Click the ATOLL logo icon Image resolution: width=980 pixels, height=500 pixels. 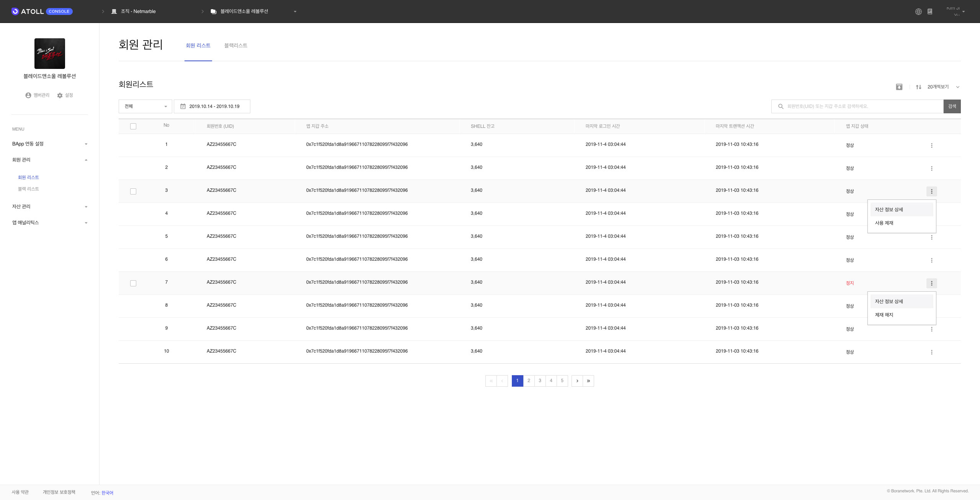[15, 11]
